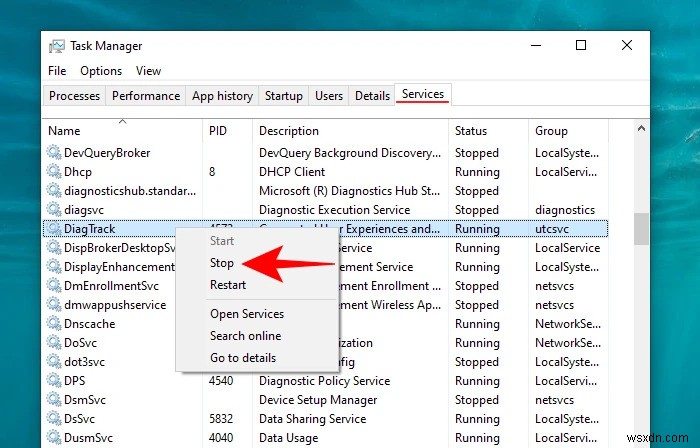This screenshot has width=700, height=448.
Task: Click the gear icon beside DPS
Action: (54, 381)
